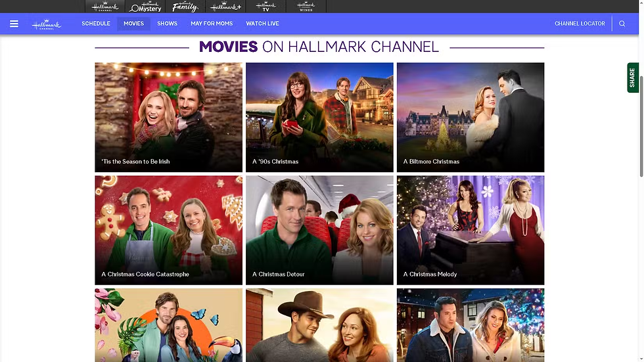Switch to Hallmark+ network logo
This screenshot has height=362, width=644.
(x=225, y=7)
